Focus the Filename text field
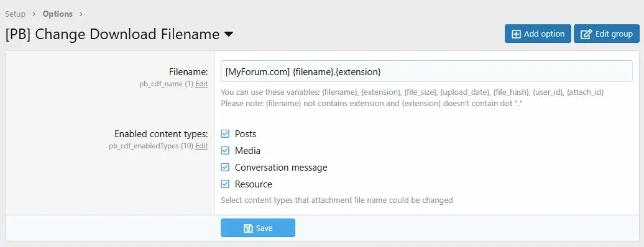 426,71
